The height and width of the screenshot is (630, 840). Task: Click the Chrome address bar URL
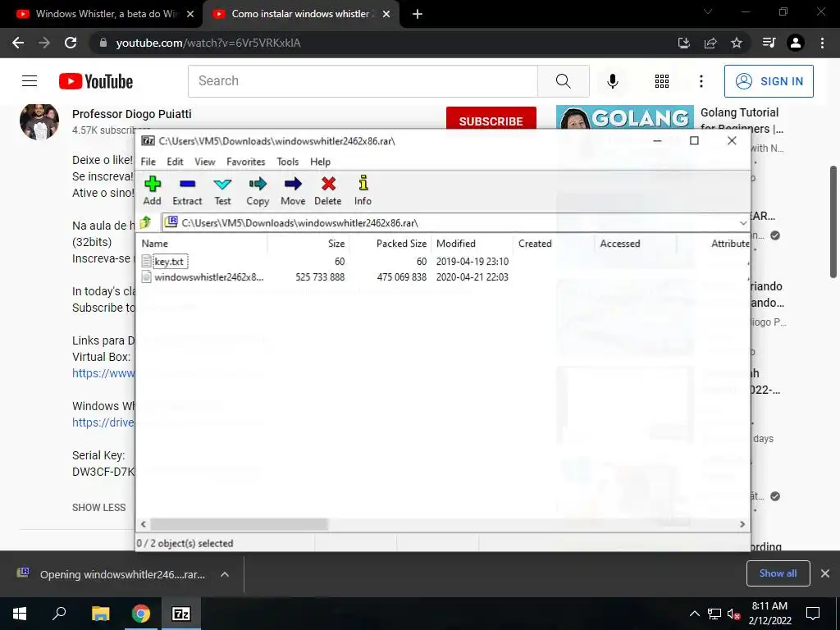[208, 43]
